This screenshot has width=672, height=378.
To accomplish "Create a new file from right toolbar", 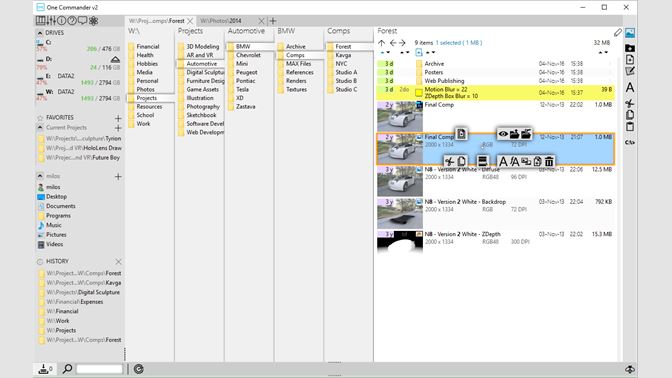I will click(630, 60).
